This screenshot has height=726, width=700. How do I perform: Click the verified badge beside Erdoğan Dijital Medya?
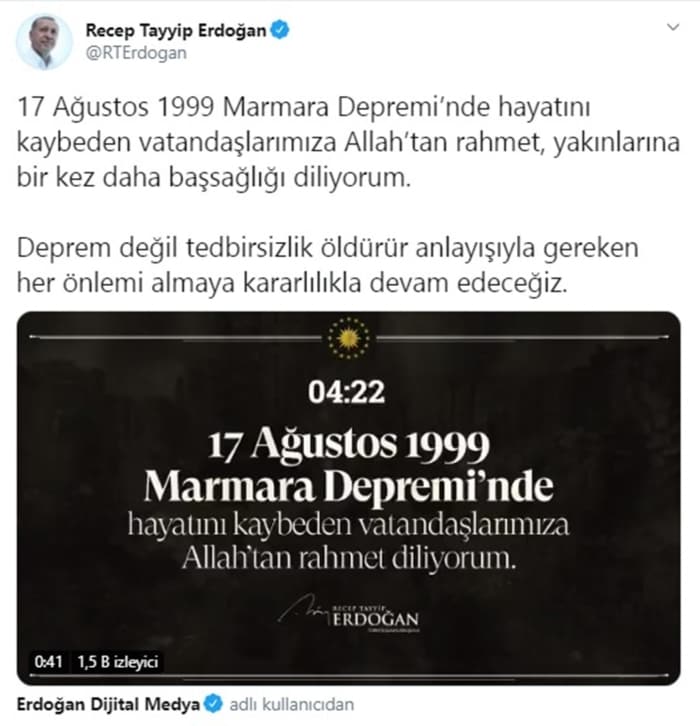pos(213,704)
